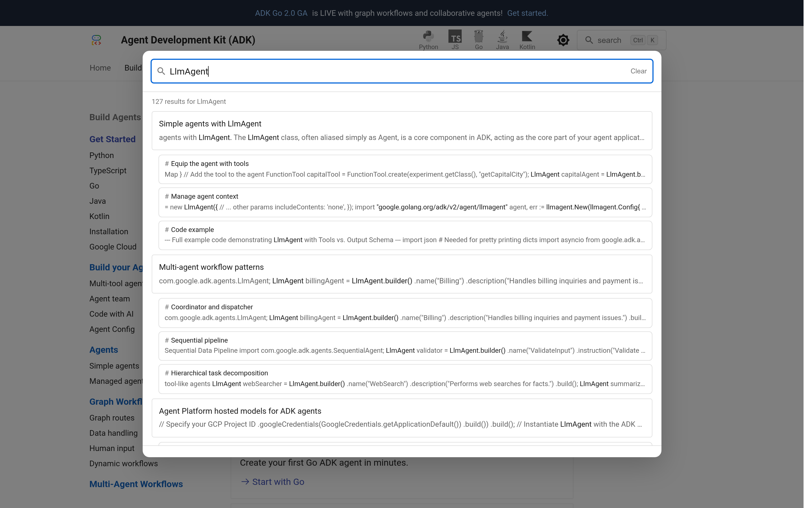Viewport: 812px width, 508px height.
Task: Open the Home tab
Action: click(100, 68)
